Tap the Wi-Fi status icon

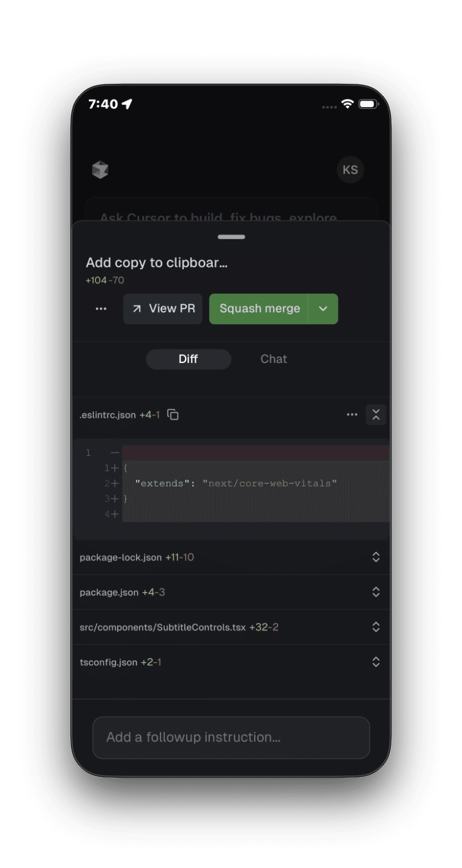pyautogui.click(x=348, y=104)
